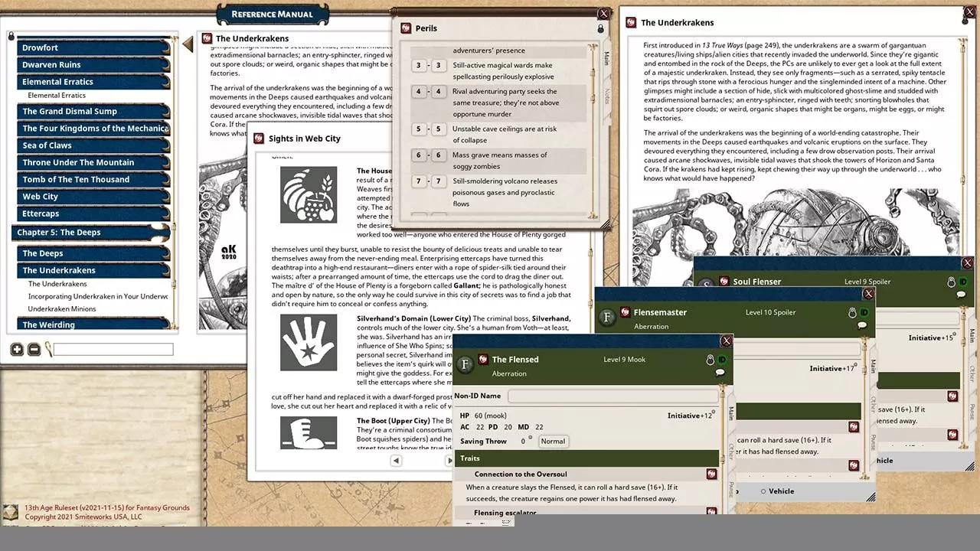Viewport: 980px width, 551px height.
Task: Collapse the Chapter 5: The Deeps header
Action: [91, 232]
